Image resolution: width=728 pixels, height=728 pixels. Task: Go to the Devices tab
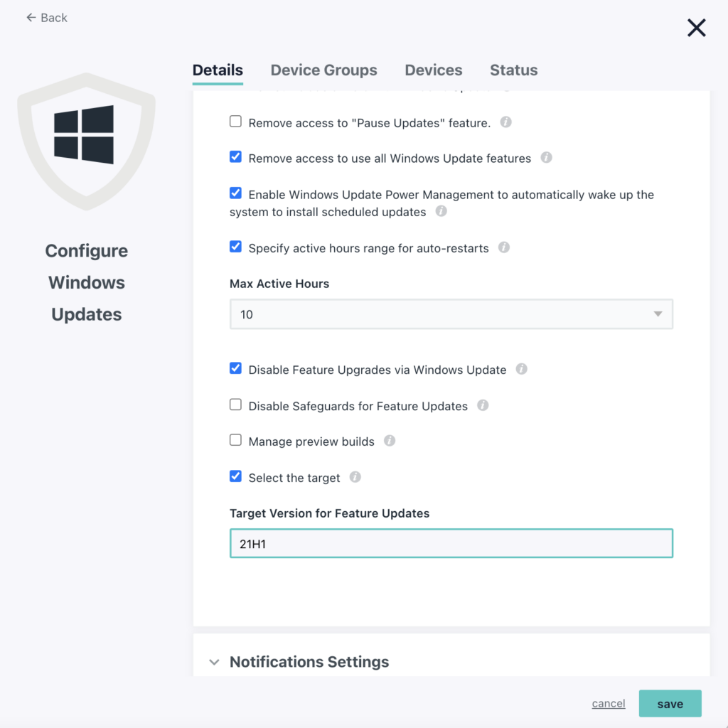tap(434, 70)
